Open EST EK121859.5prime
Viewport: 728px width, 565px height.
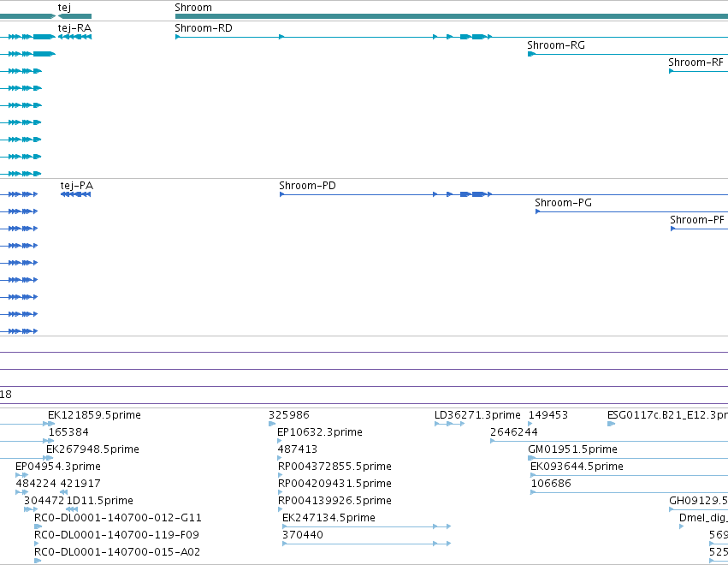(94, 415)
